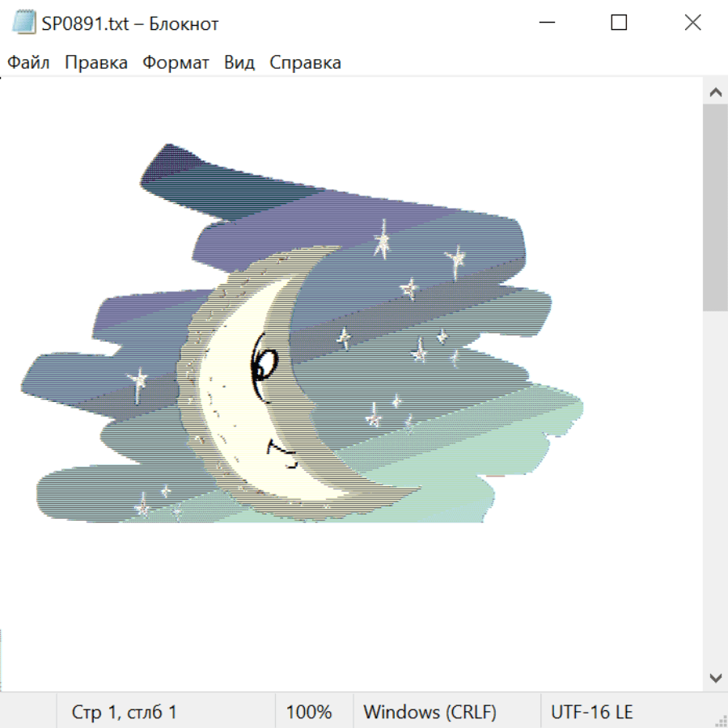Open the Справка menu
Screen dimensions: 728x728
tap(305, 63)
